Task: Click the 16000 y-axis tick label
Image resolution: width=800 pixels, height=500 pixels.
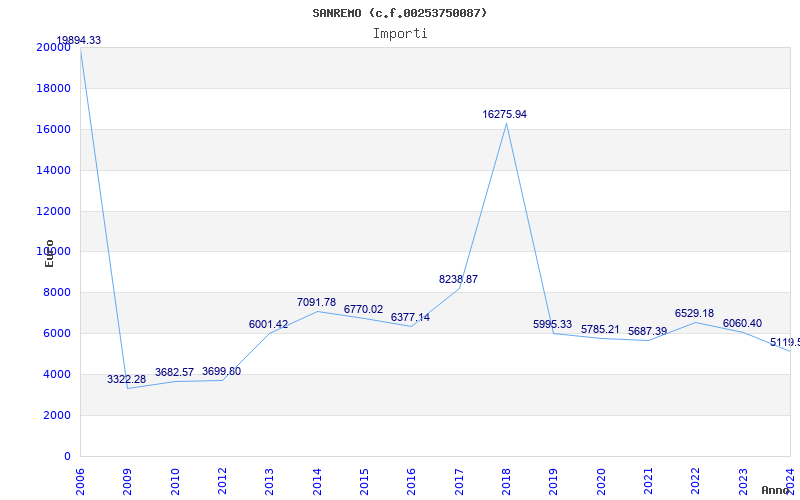Action: pyautogui.click(x=54, y=129)
